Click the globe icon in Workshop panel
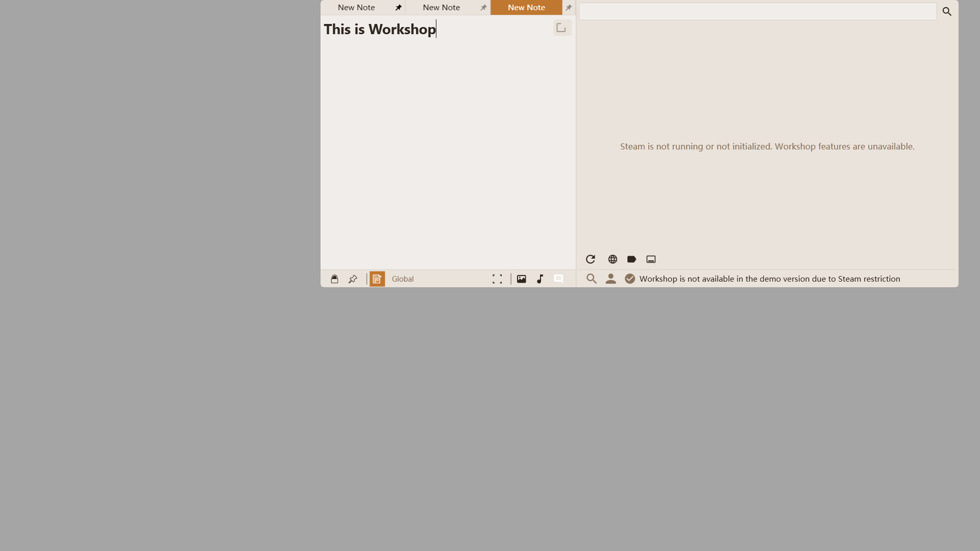This screenshot has width=980, height=551. click(612, 259)
